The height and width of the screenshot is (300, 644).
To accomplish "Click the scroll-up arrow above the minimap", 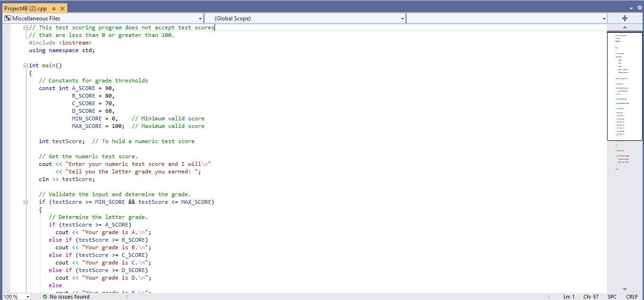I will [x=624, y=27].
